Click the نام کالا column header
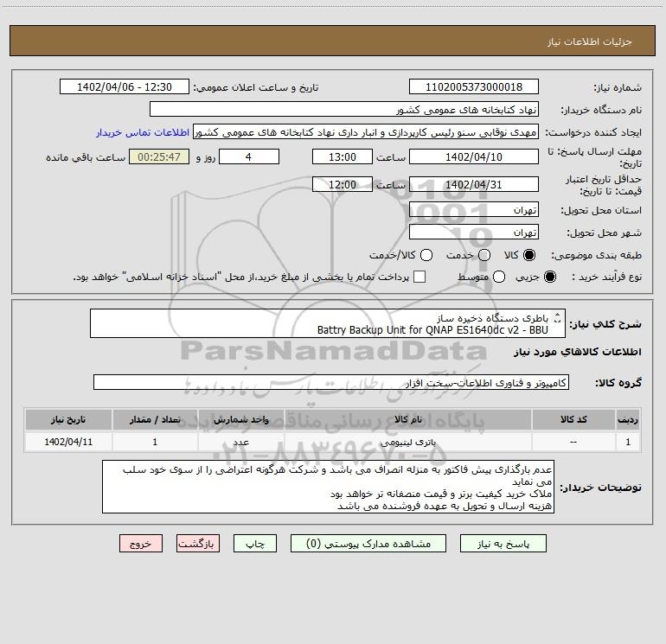 407,419
